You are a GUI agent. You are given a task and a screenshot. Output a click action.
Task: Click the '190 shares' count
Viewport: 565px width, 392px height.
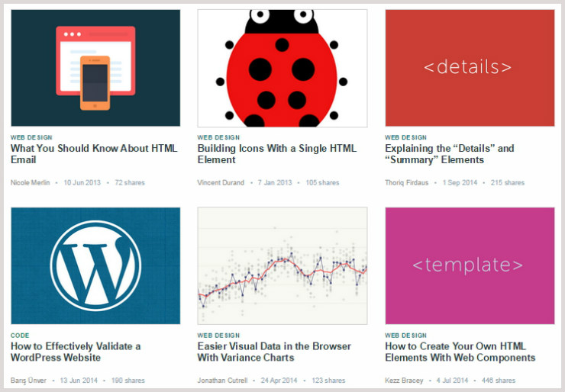pyautogui.click(x=128, y=381)
